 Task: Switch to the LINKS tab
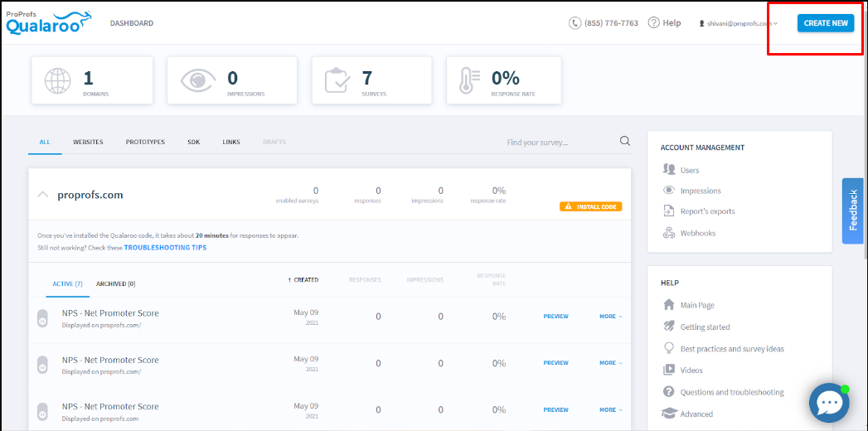coord(231,143)
